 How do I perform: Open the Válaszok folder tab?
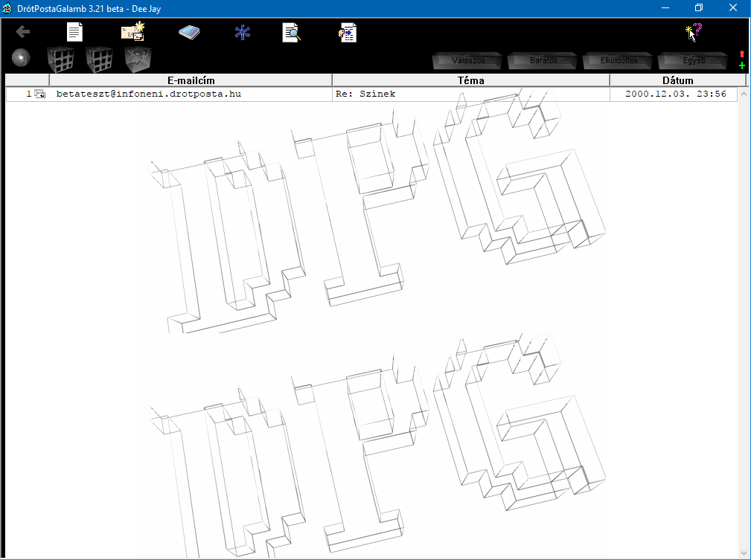[468, 60]
